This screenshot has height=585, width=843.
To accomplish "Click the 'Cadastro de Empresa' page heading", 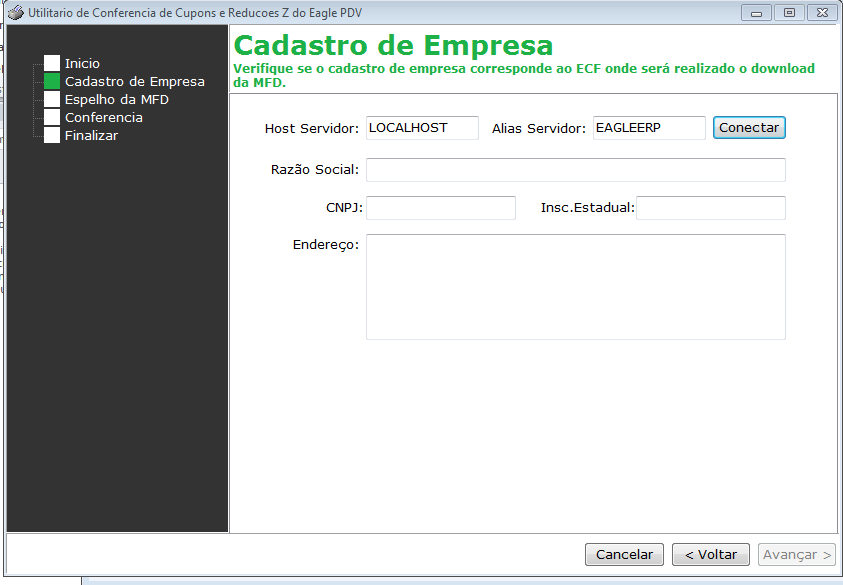I will tap(393, 45).
